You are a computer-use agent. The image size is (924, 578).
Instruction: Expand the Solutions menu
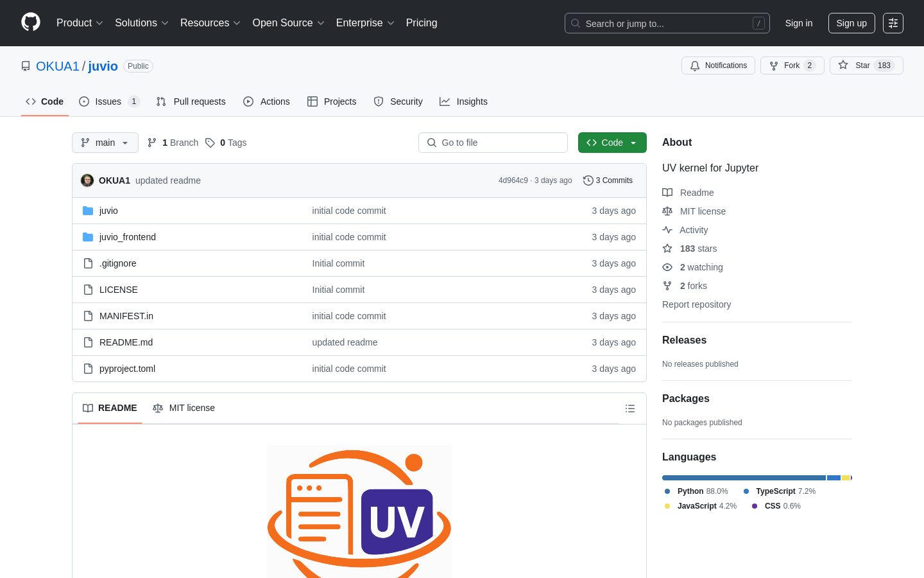(x=142, y=23)
